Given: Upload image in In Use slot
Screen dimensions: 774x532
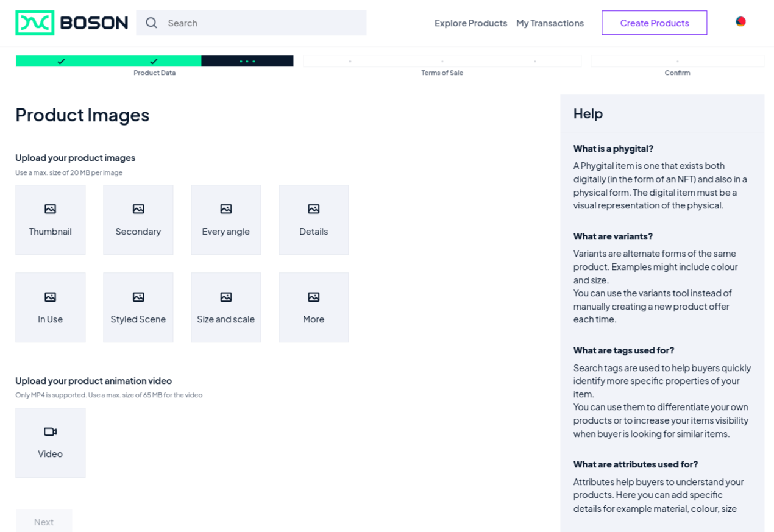Looking at the screenshot, I should point(51,308).
